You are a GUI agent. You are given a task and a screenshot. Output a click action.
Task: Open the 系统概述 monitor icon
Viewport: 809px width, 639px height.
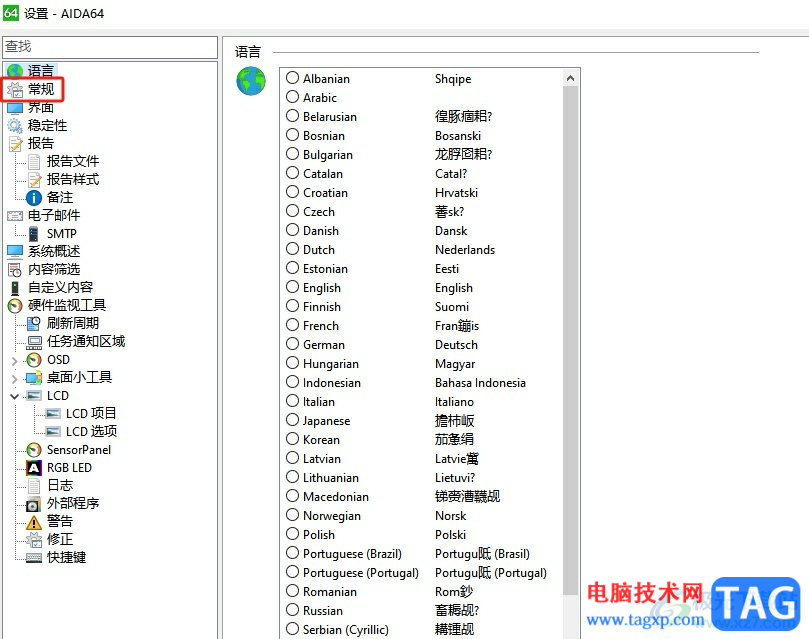pyautogui.click(x=15, y=252)
